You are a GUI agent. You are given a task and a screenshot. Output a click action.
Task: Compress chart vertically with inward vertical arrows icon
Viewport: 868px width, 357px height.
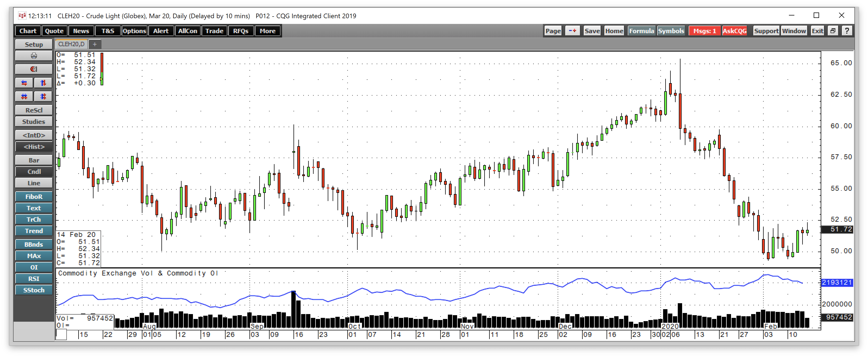(43, 96)
